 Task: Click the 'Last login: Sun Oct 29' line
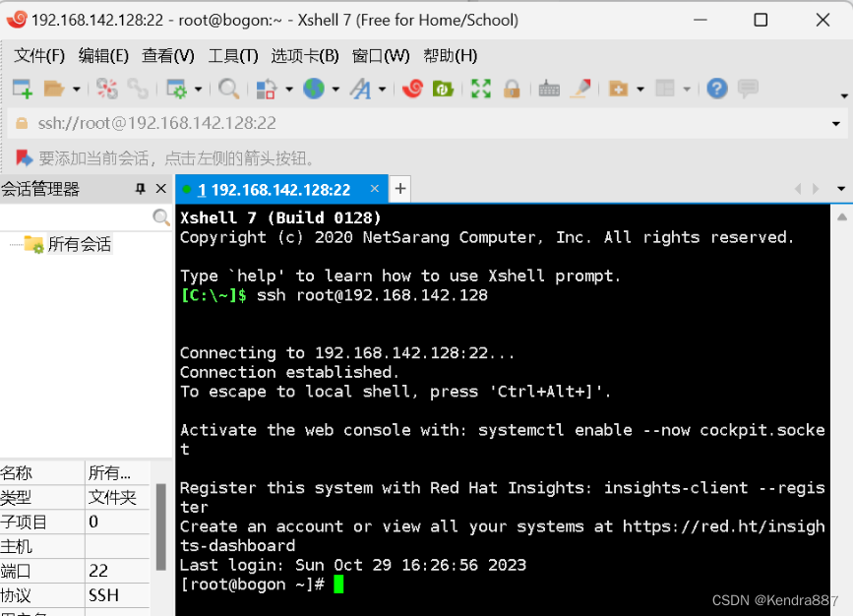[x=353, y=565]
